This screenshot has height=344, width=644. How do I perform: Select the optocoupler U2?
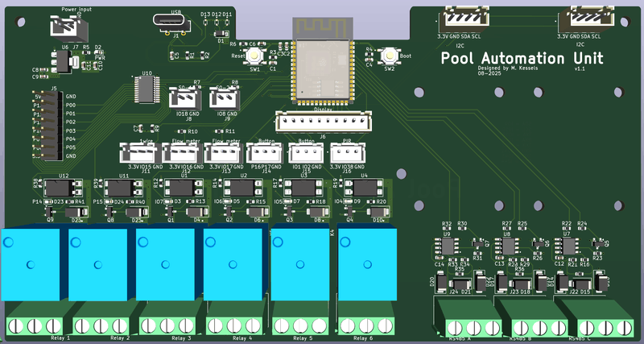pos(243,188)
